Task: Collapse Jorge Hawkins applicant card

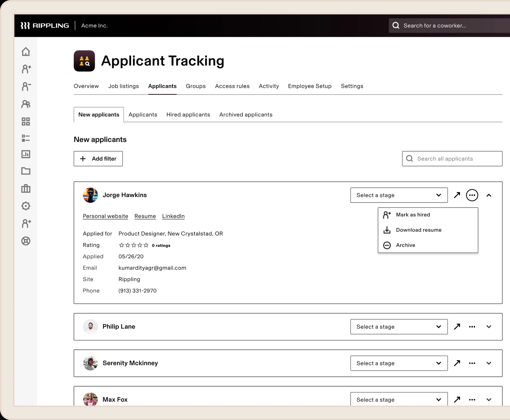Action: (x=489, y=195)
